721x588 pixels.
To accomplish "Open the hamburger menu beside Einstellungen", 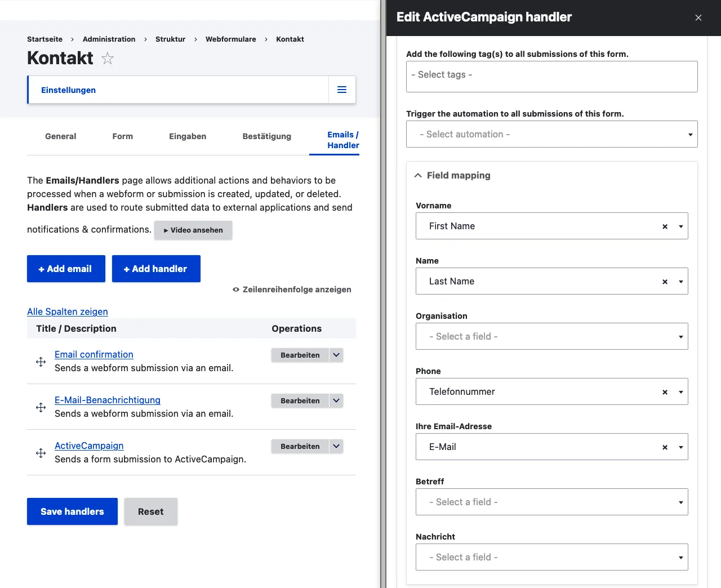I will (x=342, y=90).
